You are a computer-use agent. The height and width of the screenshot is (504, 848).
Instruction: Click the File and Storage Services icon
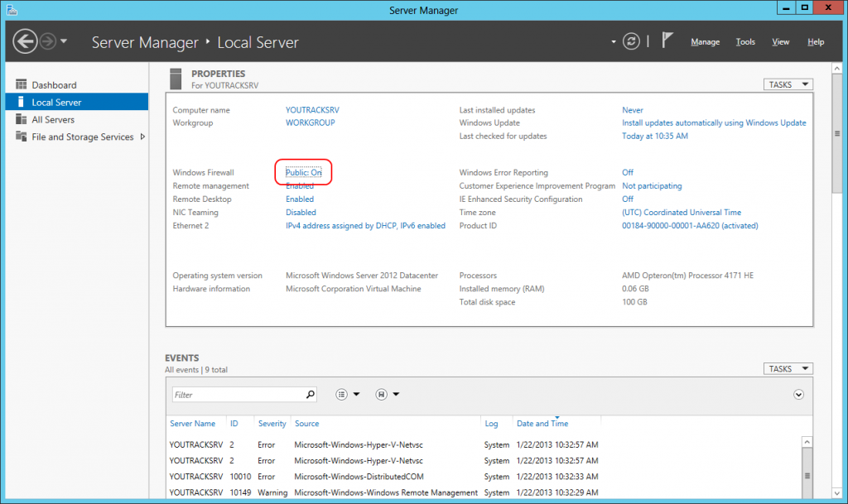pyautogui.click(x=21, y=136)
